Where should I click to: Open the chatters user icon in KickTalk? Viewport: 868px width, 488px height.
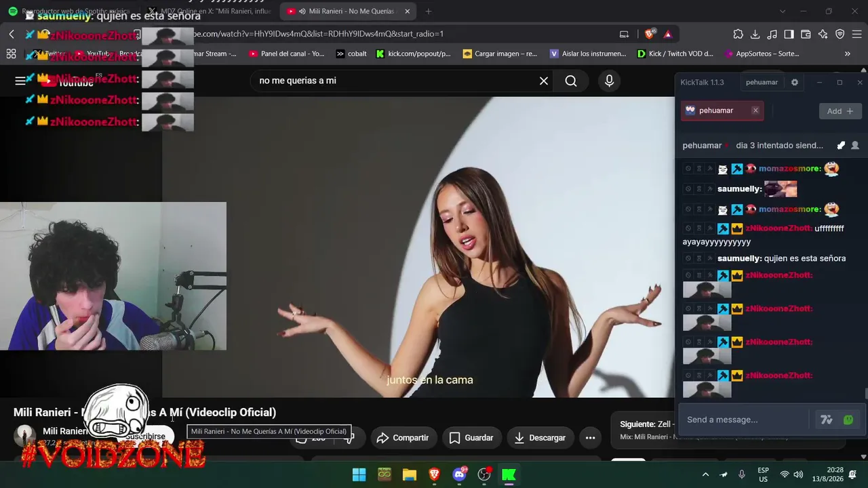[x=855, y=145]
